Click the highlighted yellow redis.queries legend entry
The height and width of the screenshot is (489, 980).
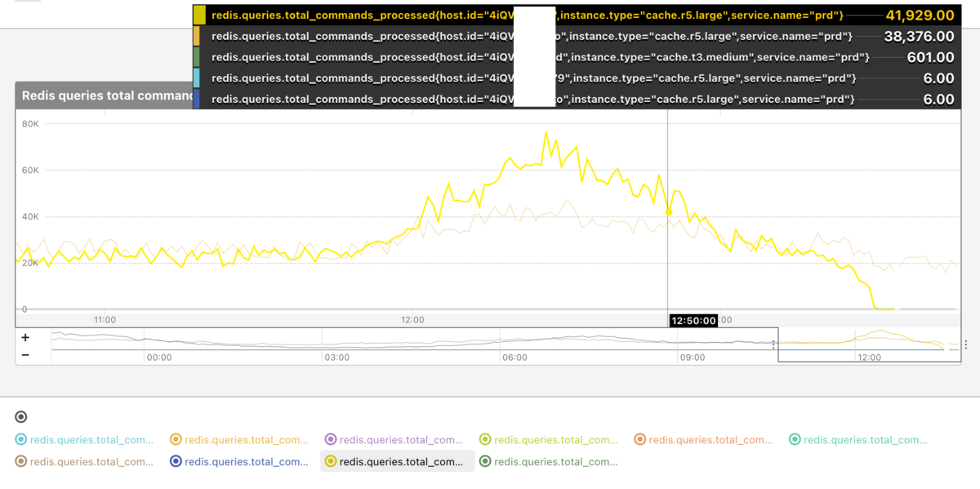[398, 461]
